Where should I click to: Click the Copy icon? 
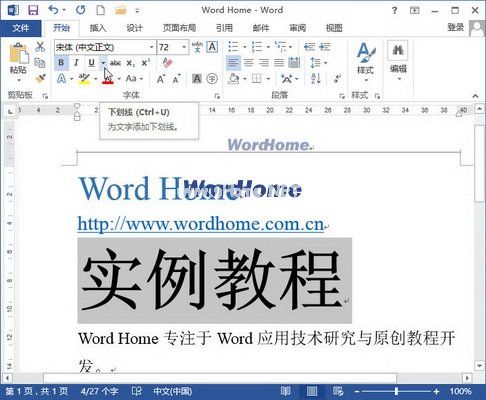[x=40, y=63]
